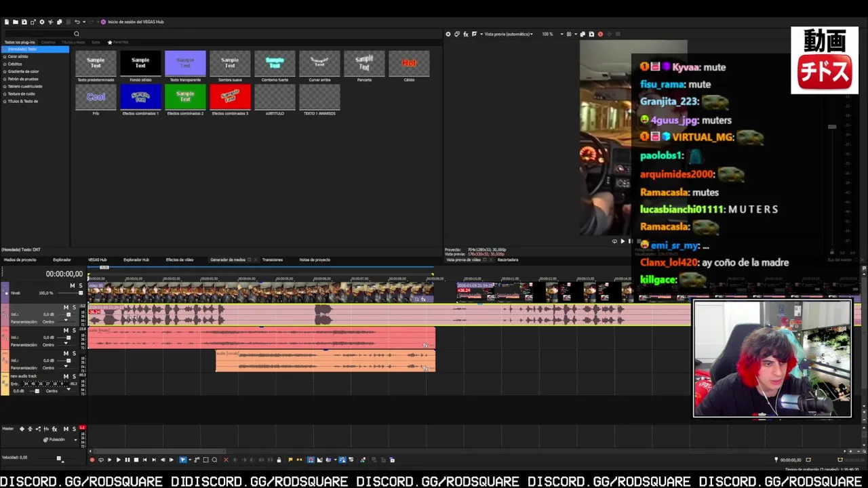Click the Save project icon
The image size is (868, 488).
coord(24,22)
